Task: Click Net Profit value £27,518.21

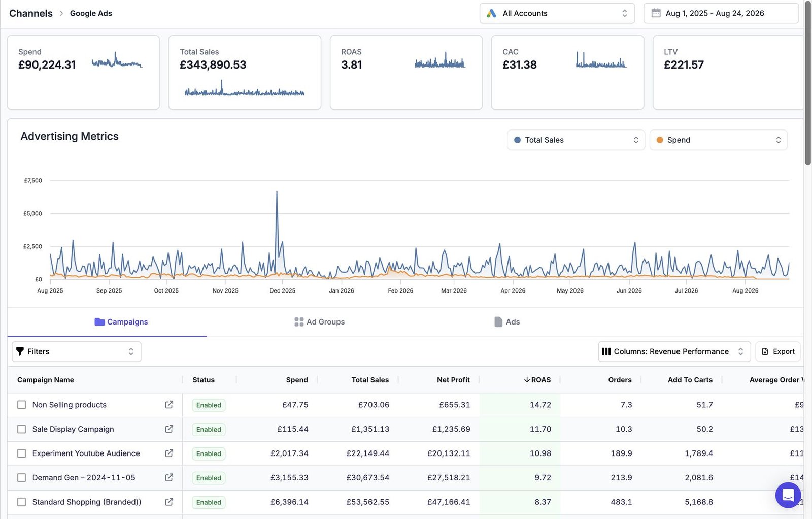Action: [x=449, y=478]
